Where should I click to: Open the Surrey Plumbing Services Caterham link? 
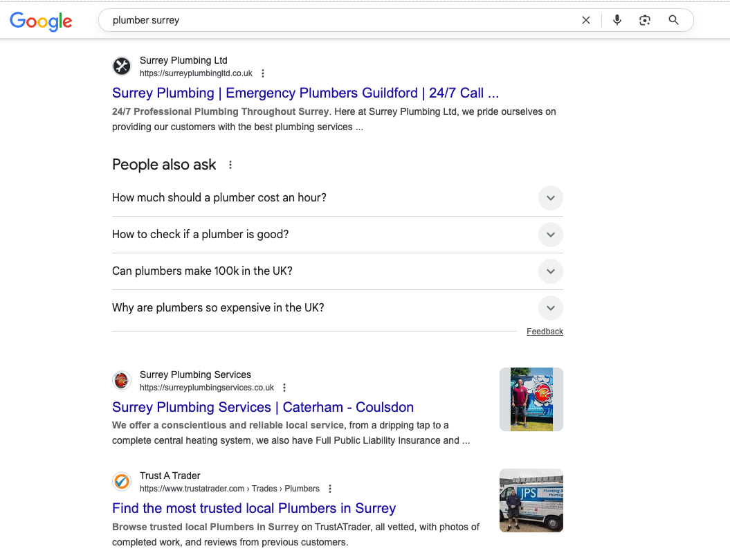click(x=263, y=407)
